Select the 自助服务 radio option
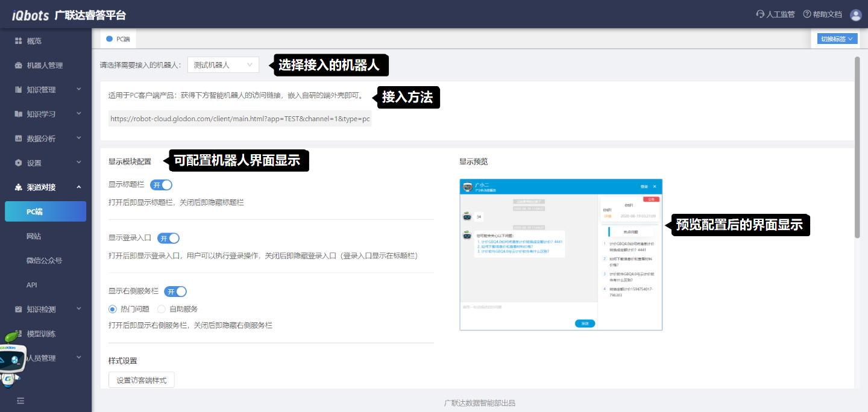 162,309
